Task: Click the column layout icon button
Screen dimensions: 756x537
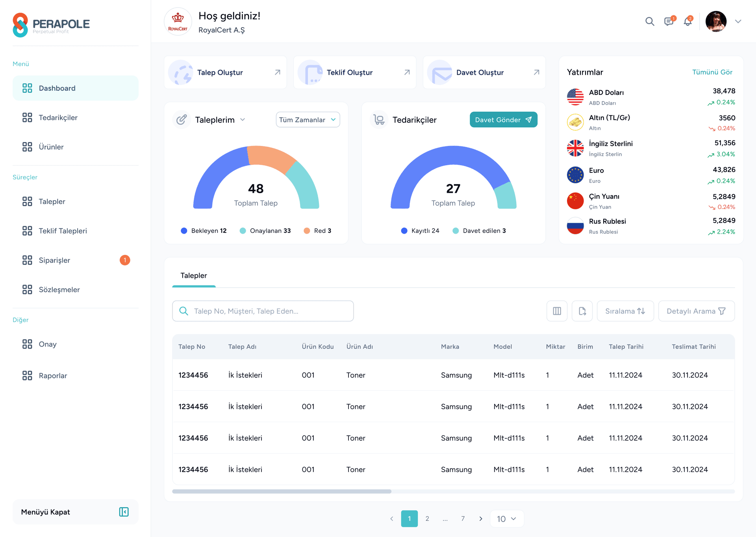Action: [x=557, y=311]
